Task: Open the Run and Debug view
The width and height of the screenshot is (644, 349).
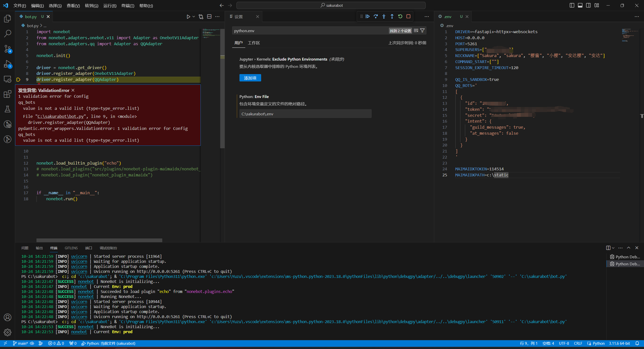Action: tap(8, 64)
